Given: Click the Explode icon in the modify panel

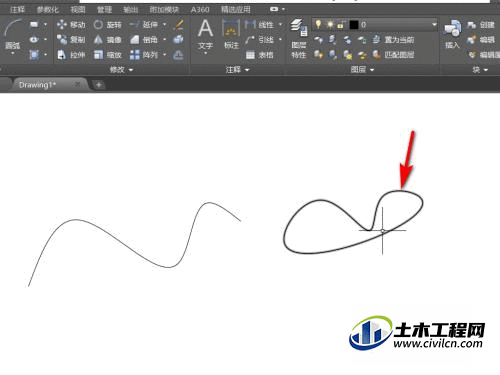Looking at the screenshot, I should coord(179,40).
